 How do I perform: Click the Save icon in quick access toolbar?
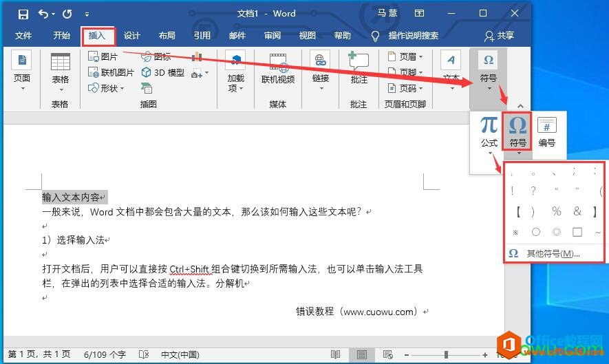coord(23,14)
